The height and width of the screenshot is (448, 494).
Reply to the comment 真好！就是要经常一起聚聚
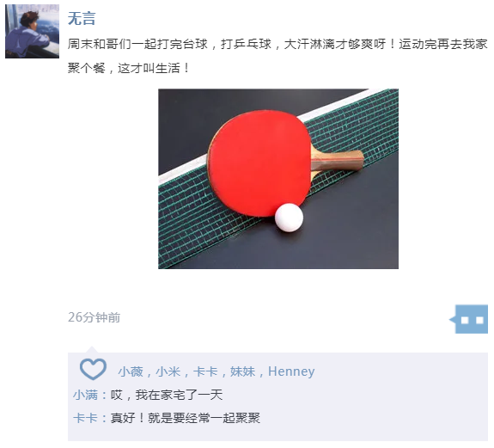[186, 418]
